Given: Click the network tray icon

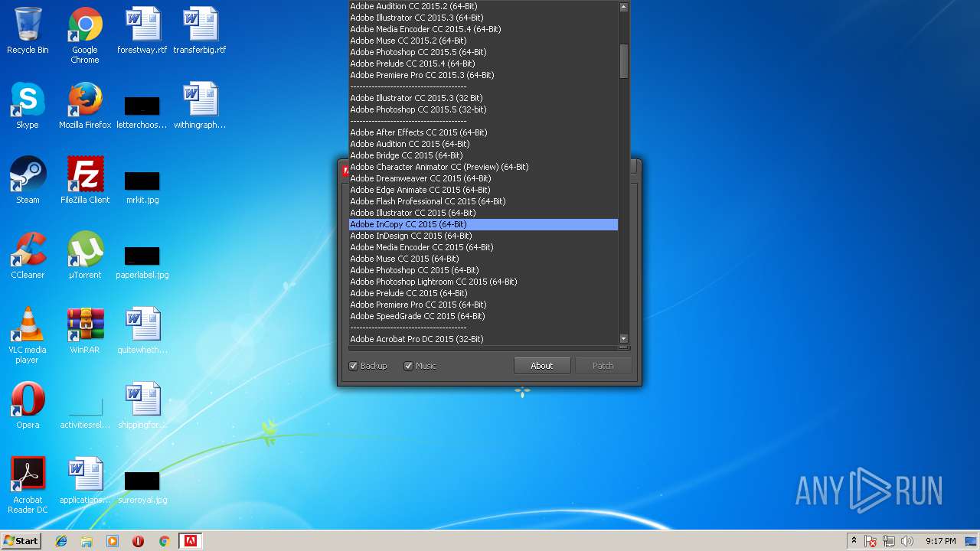Looking at the screenshot, I should pyautogui.click(x=889, y=541).
